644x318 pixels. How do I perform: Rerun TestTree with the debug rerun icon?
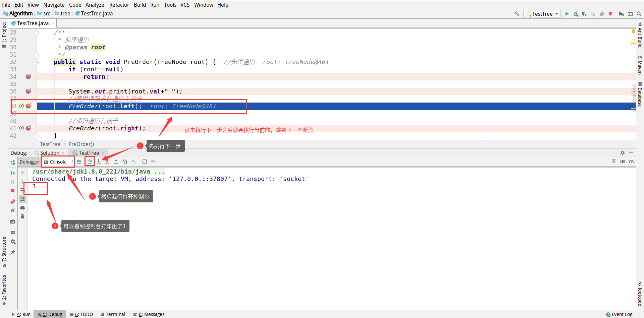click(x=13, y=162)
